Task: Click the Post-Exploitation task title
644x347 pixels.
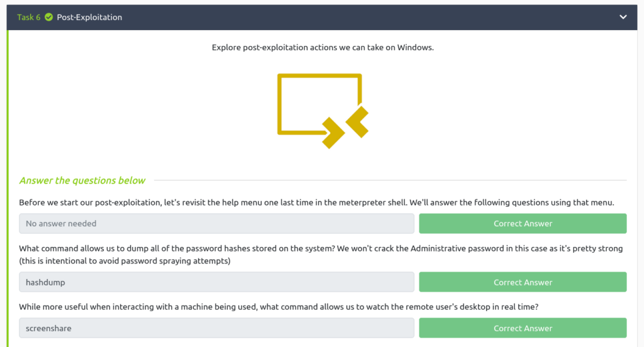Action: [x=89, y=17]
